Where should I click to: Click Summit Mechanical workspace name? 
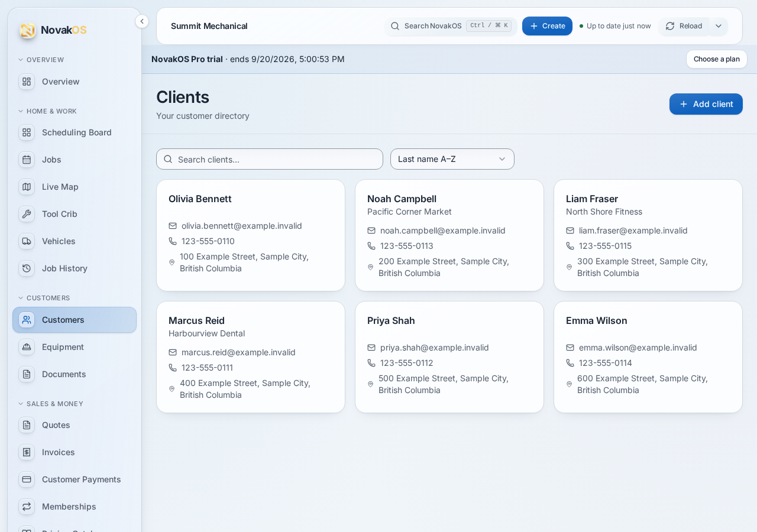[209, 26]
